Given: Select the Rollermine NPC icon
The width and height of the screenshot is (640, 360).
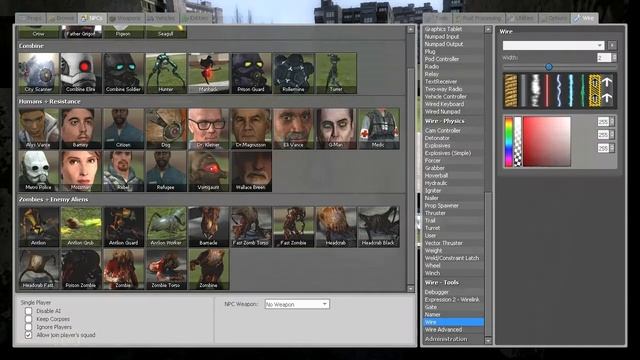Looking at the screenshot, I should coord(293,73).
